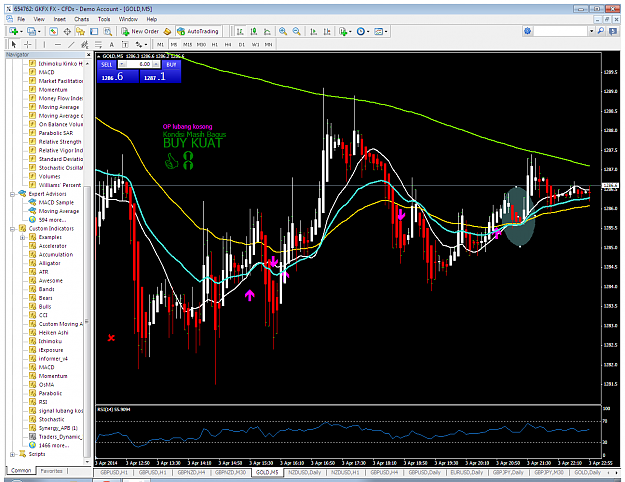The image size is (625, 482).
Task: Select the equidistant channel tool
Action: coord(85,44)
